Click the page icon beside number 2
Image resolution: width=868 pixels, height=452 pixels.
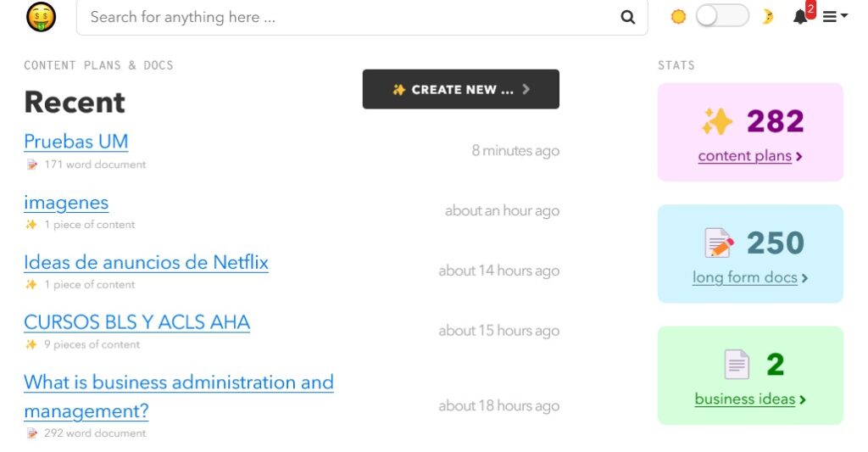click(737, 364)
